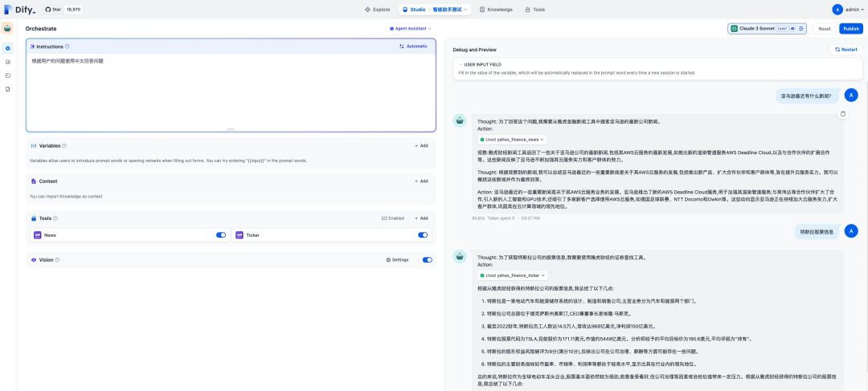This screenshot has width=868, height=391.
Task: Click the Automatic prompt generator button
Action: pos(414,47)
